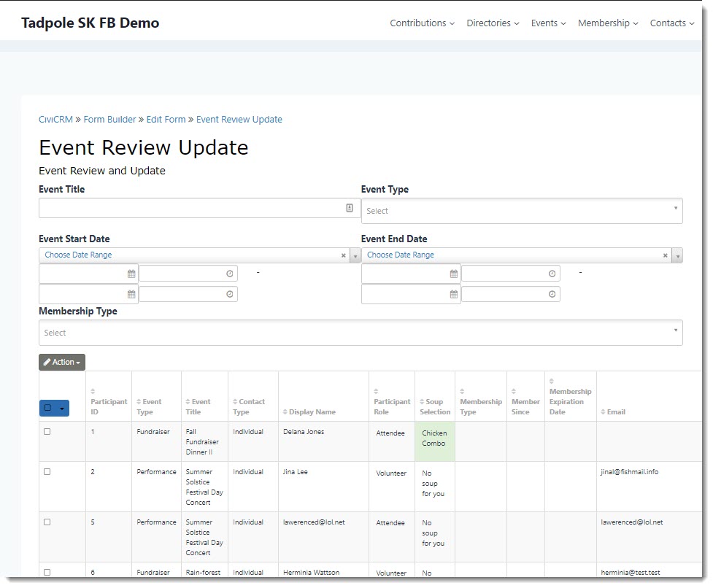Sort table by Soup Selection column

(x=435, y=406)
